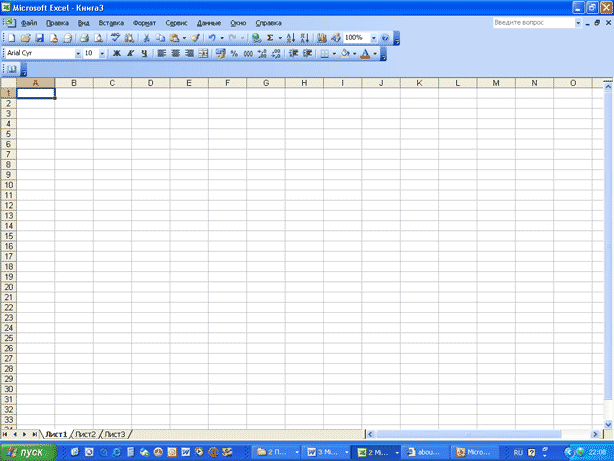Open the Данные menu
The height and width of the screenshot is (461, 614).
[x=209, y=23]
